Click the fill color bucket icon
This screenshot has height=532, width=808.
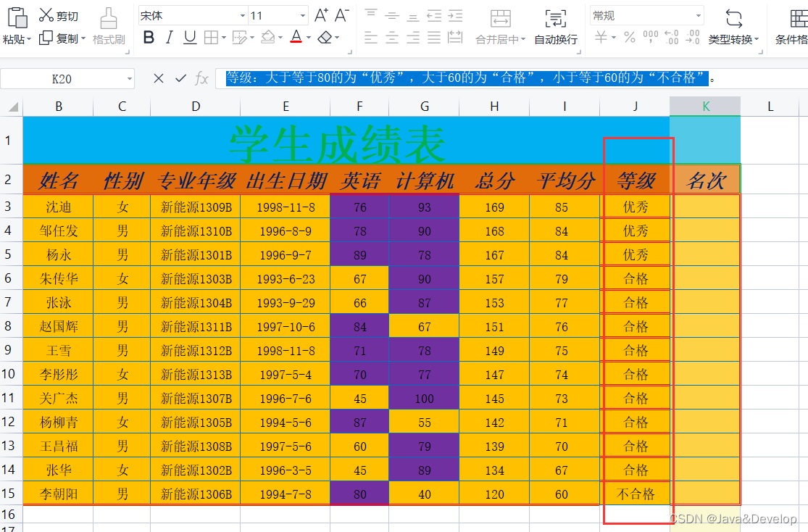click(268, 38)
